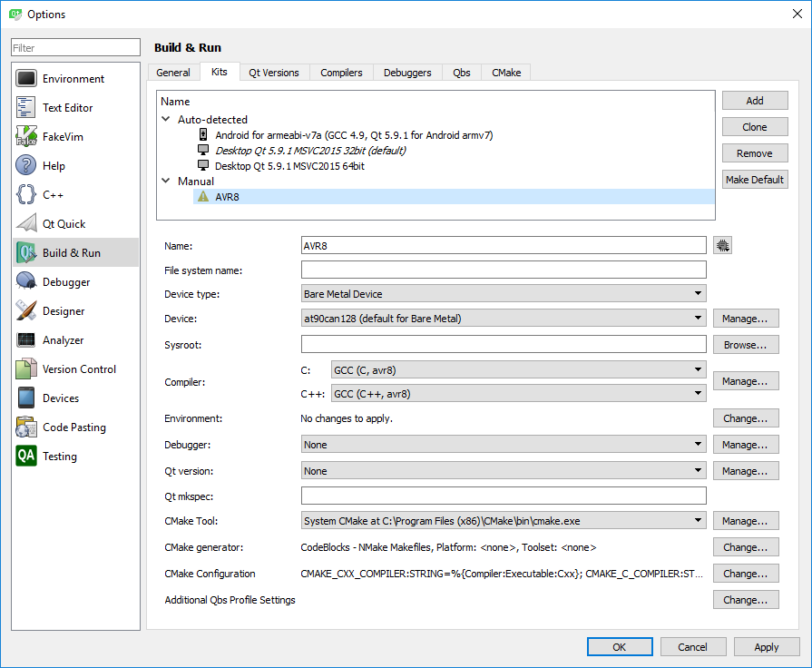
Task: Switch to the Compilers tab
Action: point(341,73)
